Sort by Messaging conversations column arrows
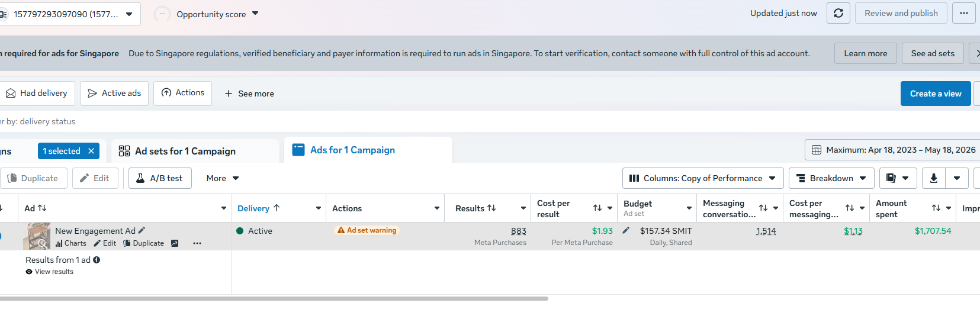Viewport: 980px width, 335px height. [x=763, y=208]
